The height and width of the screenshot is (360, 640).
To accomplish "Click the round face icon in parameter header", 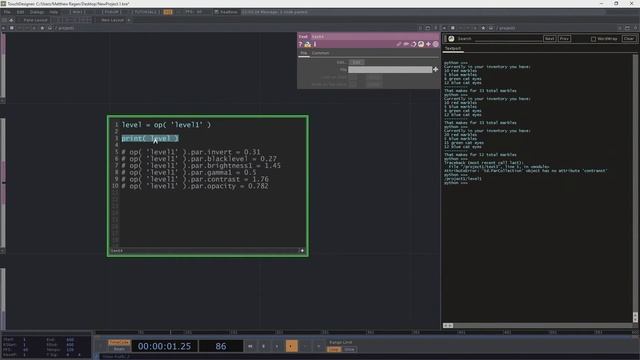I will [x=421, y=44].
